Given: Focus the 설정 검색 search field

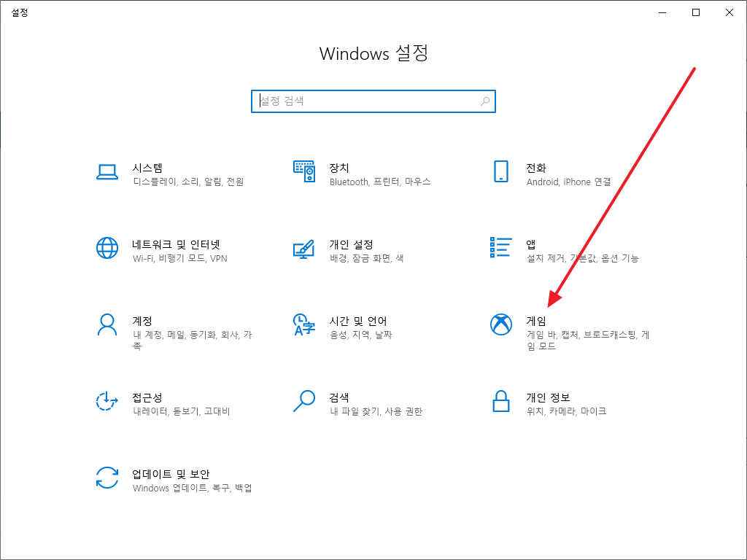Looking at the screenshot, I should point(373,101).
